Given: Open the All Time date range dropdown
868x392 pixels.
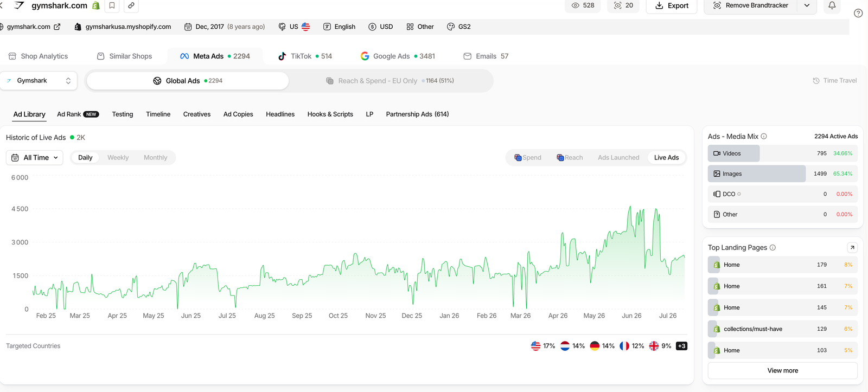Looking at the screenshot, I should pyautogui.click(x=35, y=158).
